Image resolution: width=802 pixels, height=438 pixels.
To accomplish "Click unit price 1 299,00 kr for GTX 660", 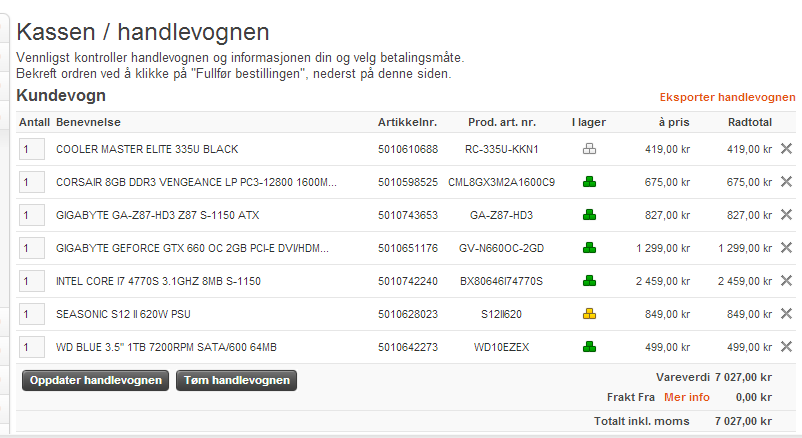I will tap(663, 248).
